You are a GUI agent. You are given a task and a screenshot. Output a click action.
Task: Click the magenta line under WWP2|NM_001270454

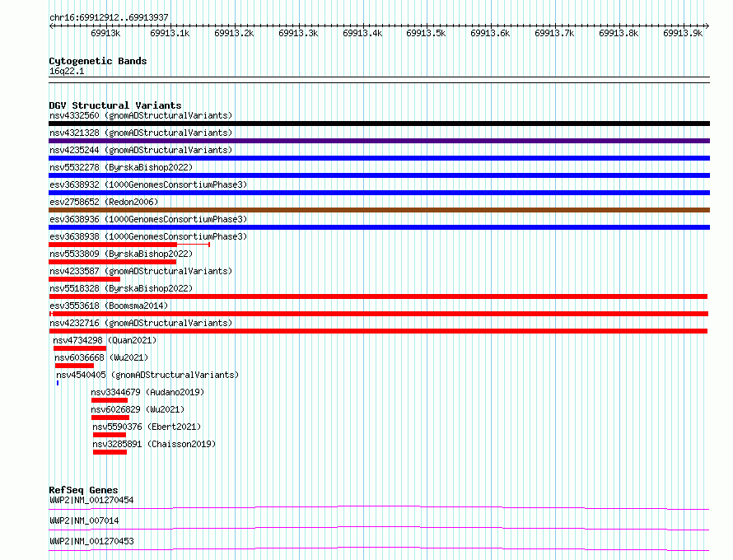point(379,506)
